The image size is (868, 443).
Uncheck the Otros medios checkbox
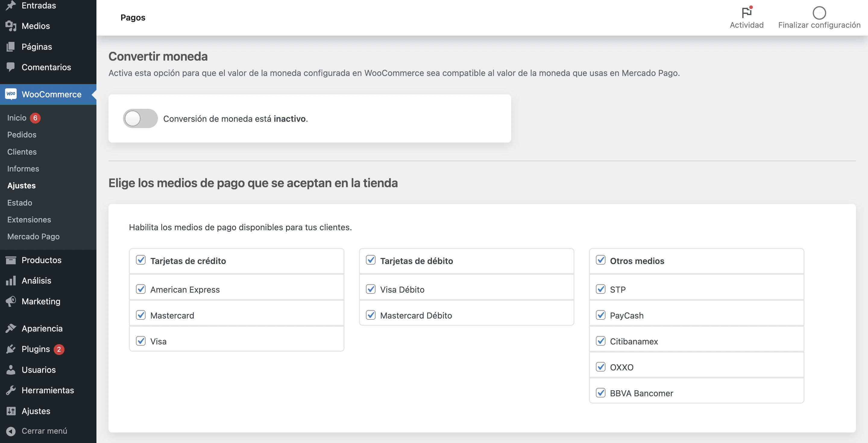[x=600, y=260]
